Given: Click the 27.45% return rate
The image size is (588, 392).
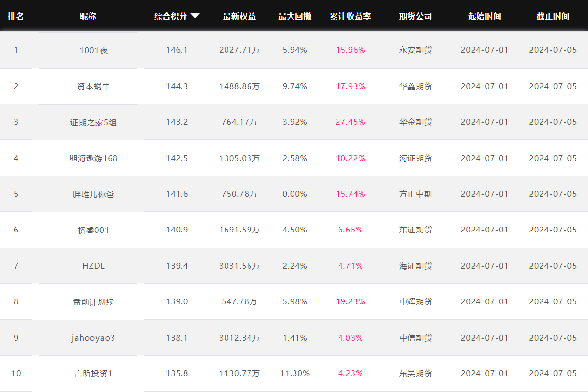Looking at the screenshot, I should (350, 122).
